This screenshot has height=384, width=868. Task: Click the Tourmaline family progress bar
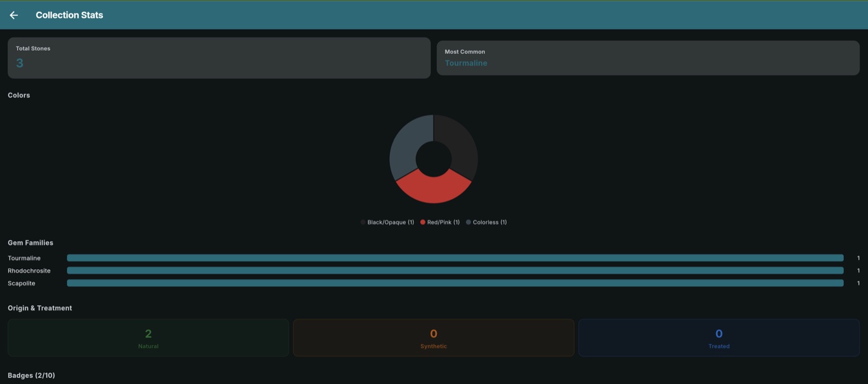click(455, 258)
